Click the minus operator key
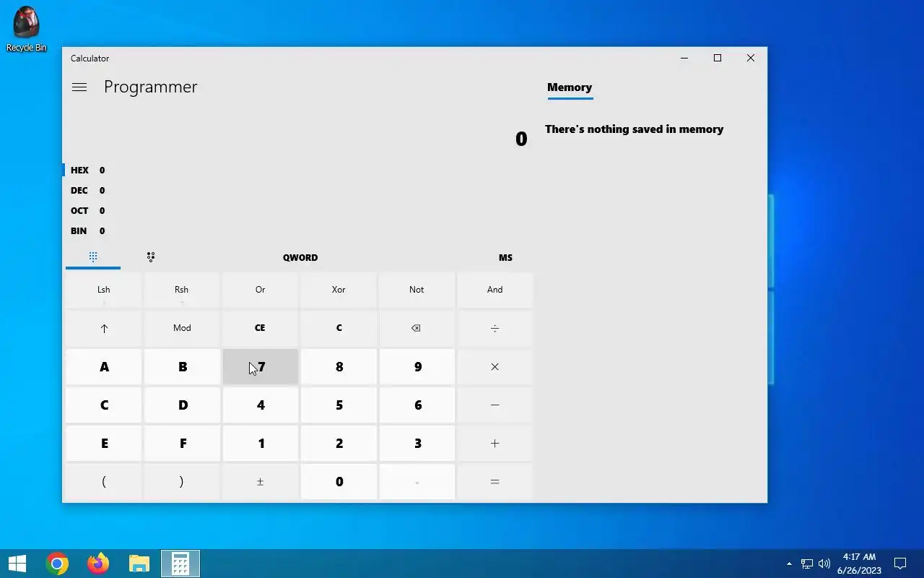The height and width of the screenshot is (578, 924). (495, 405)
